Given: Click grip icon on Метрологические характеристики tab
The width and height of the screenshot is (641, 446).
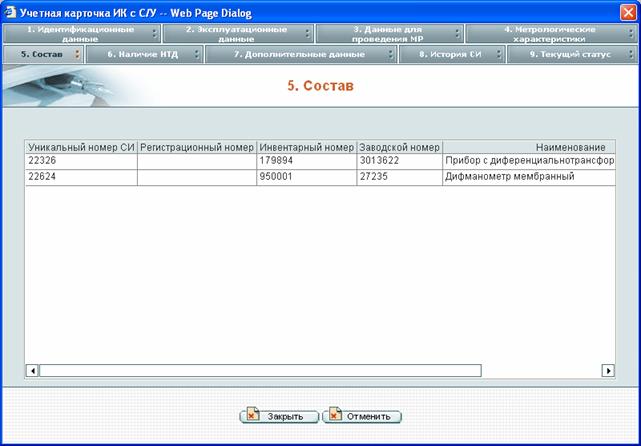Looking at the screenshot, I should (632, 34).
